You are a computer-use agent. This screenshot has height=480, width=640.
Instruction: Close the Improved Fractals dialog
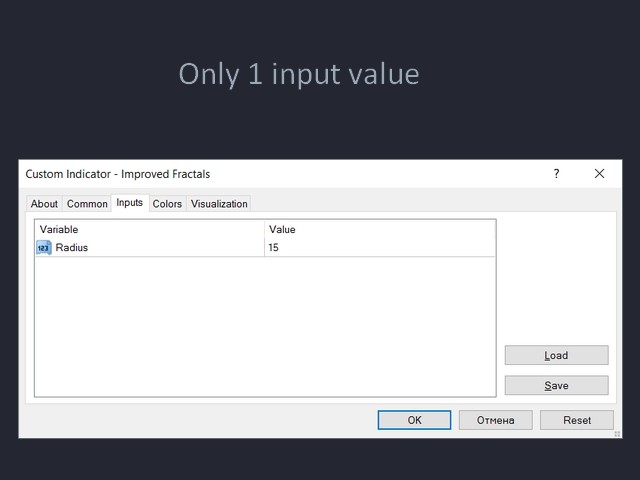point(599,174)
